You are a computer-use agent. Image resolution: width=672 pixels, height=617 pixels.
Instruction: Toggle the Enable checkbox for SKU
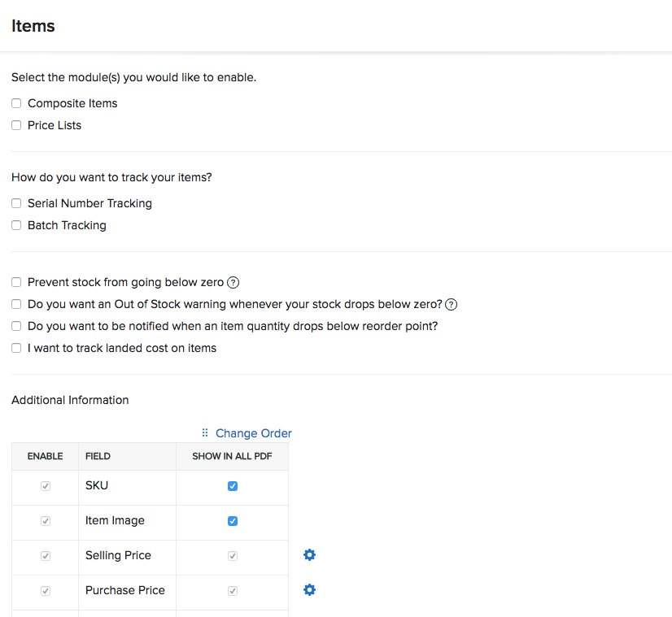pos(45,485)
